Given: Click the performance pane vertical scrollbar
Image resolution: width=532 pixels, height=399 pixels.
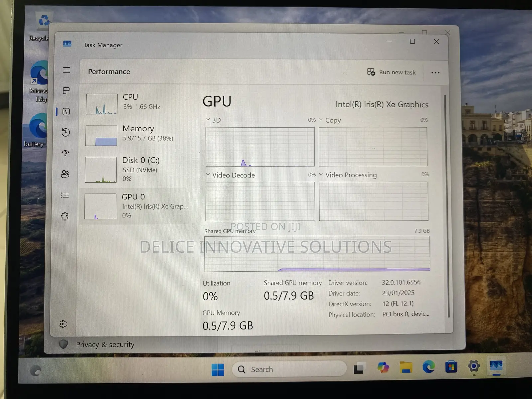Looking at the screenshot, I should 446,206.
